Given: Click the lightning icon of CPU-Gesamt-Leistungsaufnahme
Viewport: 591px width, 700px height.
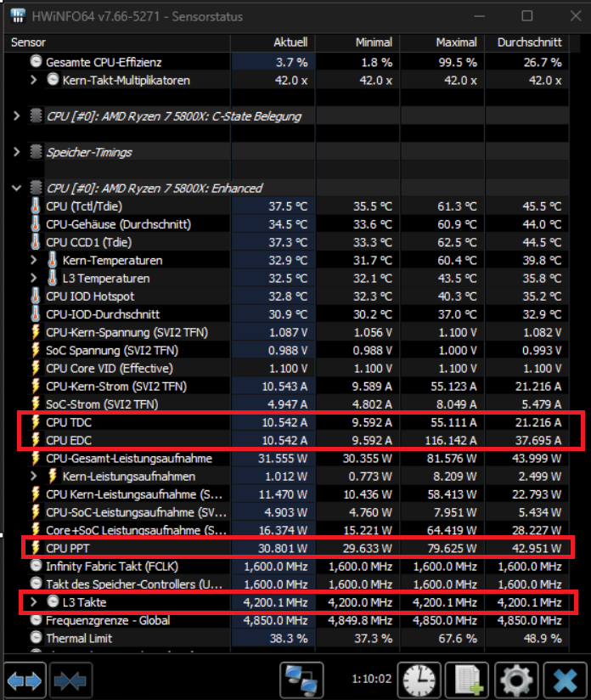Looking at the screenshot, I should point(36,458).
